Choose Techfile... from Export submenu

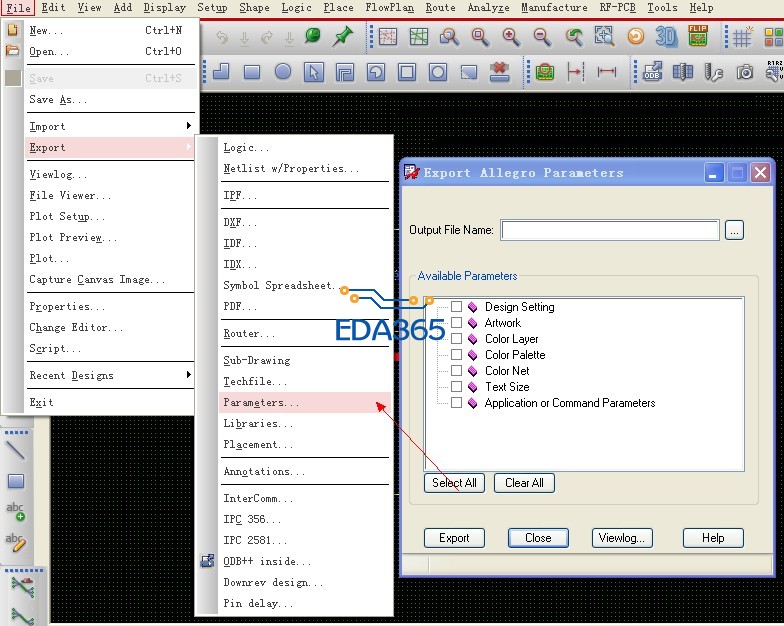tap(304, 382)
